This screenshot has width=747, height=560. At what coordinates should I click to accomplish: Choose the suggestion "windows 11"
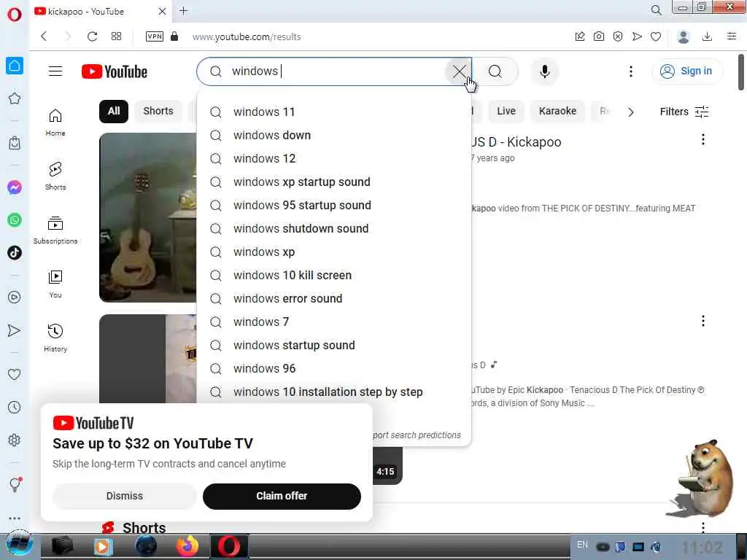[333, 112]
